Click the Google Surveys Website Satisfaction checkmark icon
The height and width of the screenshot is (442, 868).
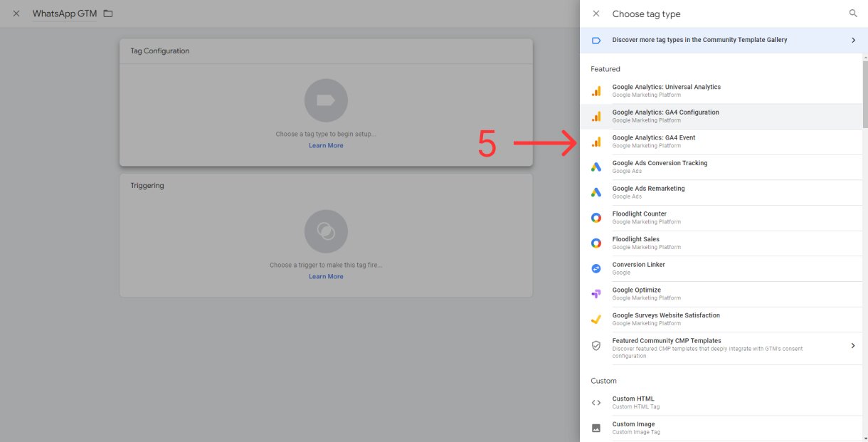point(596,320)
